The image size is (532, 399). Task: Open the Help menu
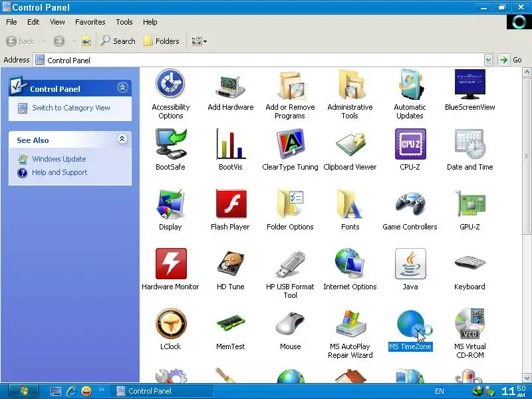point(150,22)
